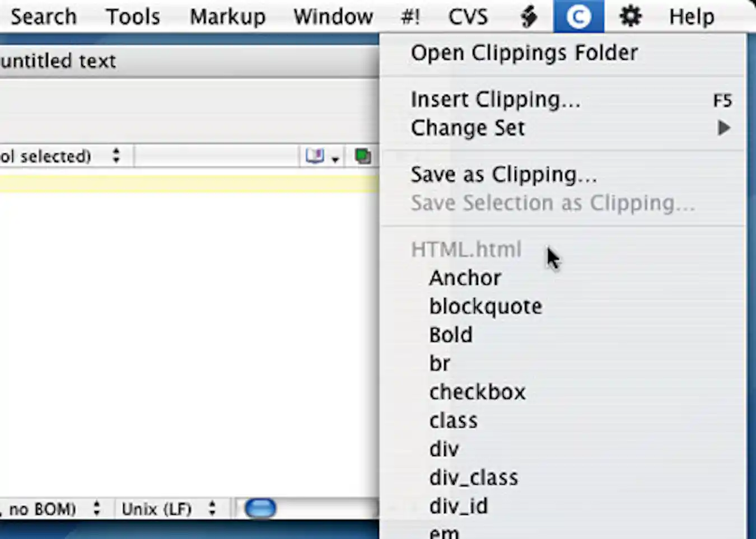Open the Unix (LF) line-ending popup
The width and height of the screenshot is (756, 539).
157,508
